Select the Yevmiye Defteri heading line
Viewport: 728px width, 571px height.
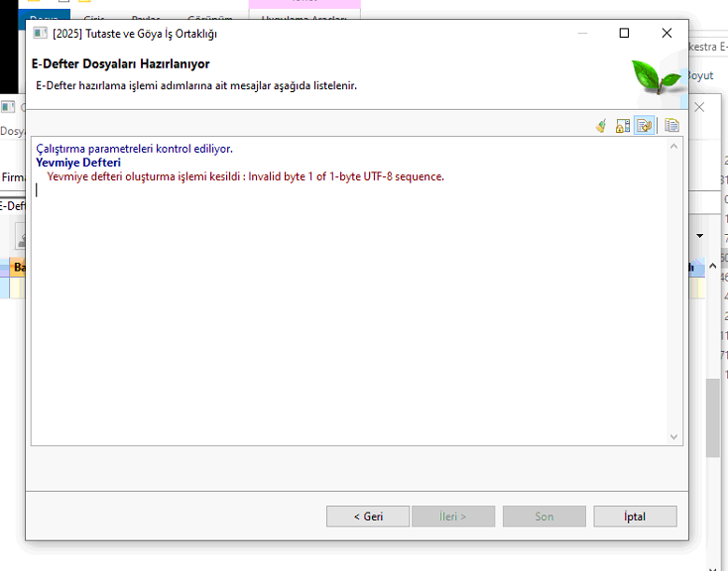[78, 163]
